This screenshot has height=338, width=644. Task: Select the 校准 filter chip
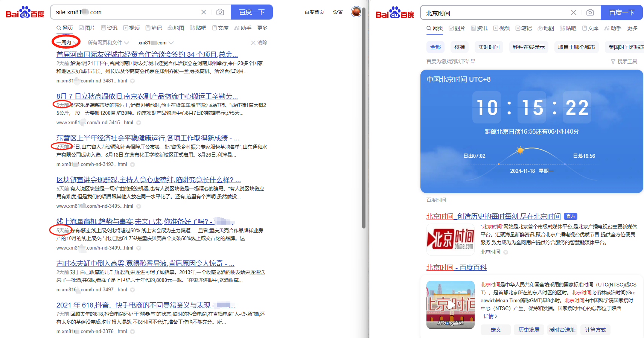pos(460,47)
